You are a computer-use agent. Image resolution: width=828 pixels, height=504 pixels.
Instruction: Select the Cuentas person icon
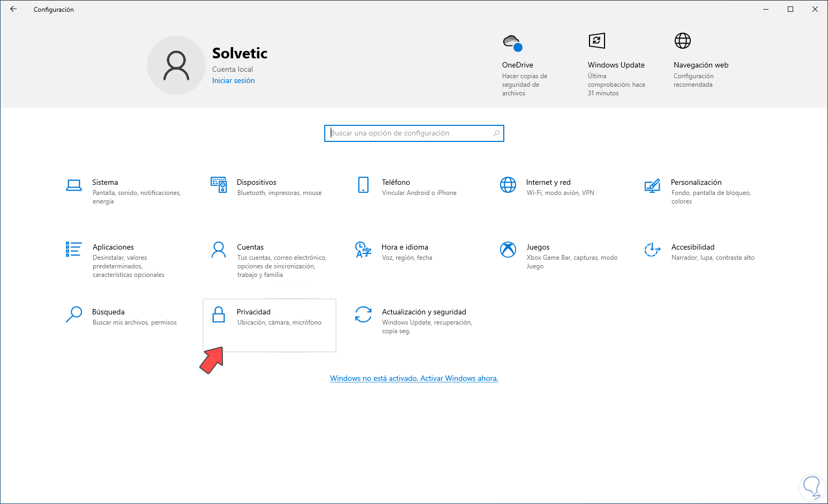[x=219, y=250]
